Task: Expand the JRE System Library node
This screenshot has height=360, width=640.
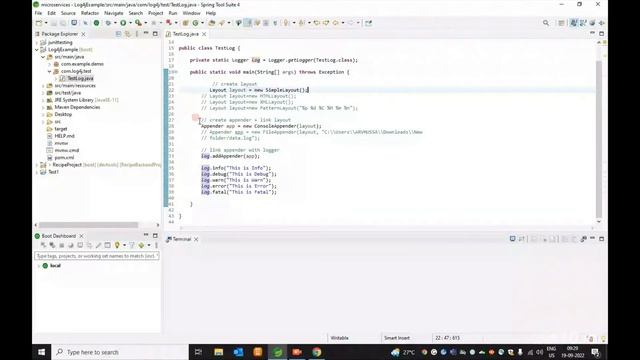Action: [x=43, y=100]
